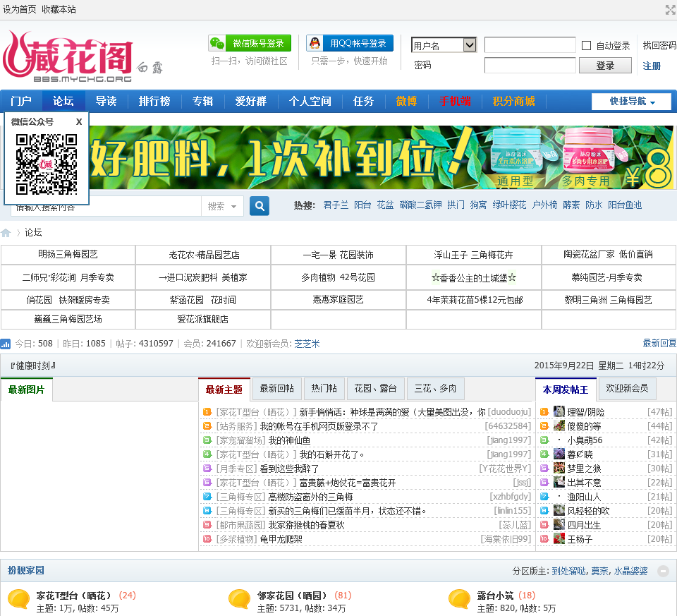The width and height of the screenshot is (677, 616).
Task: Click the 找回密码 link
Action: click(x=659, y=45)
